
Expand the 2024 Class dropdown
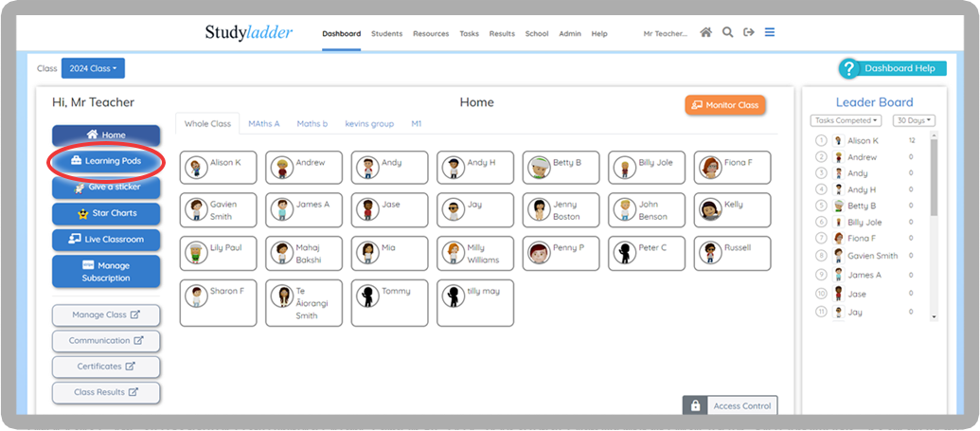93,68
